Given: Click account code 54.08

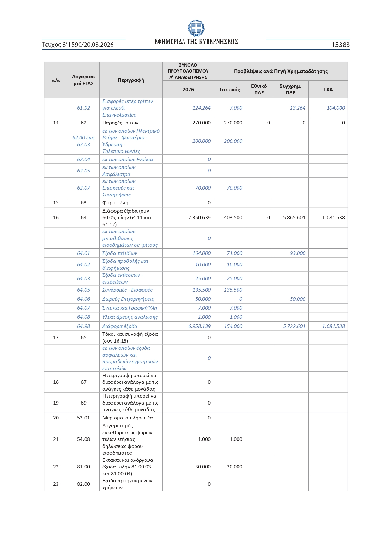Looking at the screenshot, I should (83, 439).
